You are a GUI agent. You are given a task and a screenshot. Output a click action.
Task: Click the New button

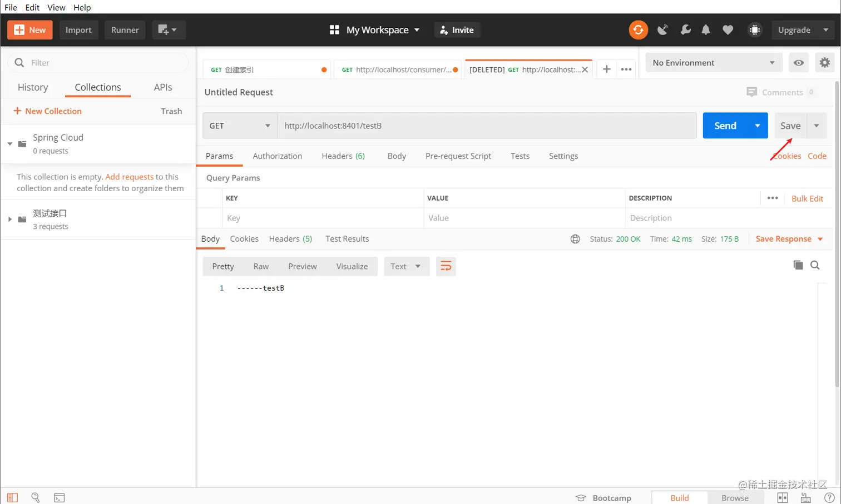(x=30, y=30)
